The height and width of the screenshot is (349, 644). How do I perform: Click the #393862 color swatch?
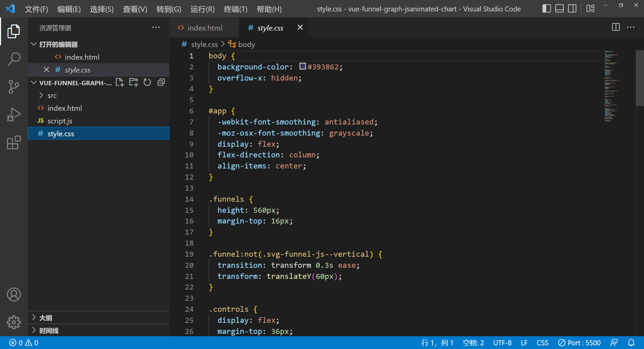click(303, 66)
